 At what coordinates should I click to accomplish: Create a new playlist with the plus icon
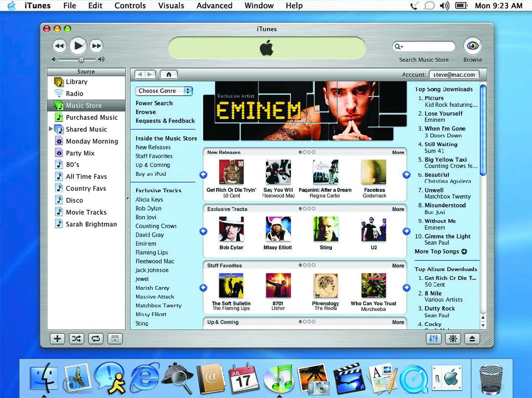pos(57,339)
